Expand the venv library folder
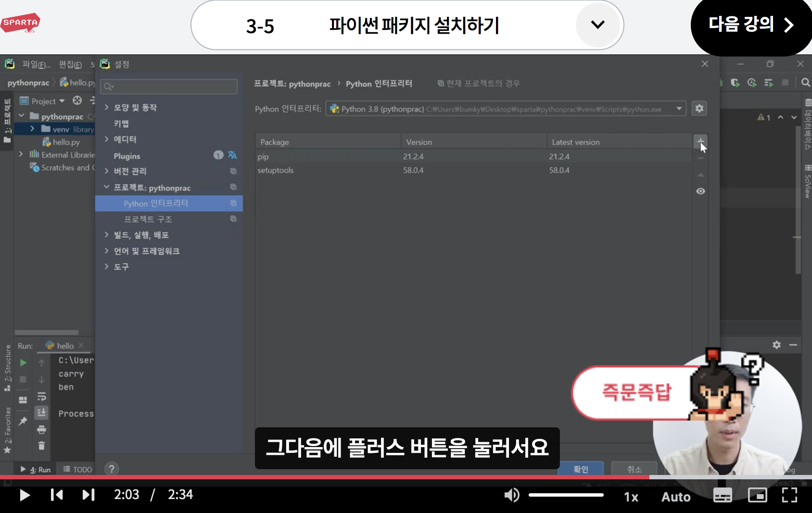Screen dimensions: 812x513 [x=32, y=129]
